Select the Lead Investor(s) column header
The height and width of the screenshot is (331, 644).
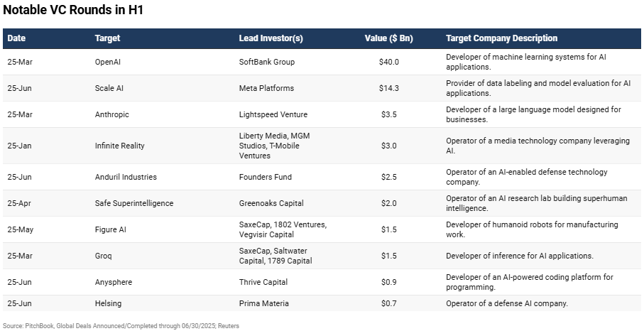(x=271, y=38)
